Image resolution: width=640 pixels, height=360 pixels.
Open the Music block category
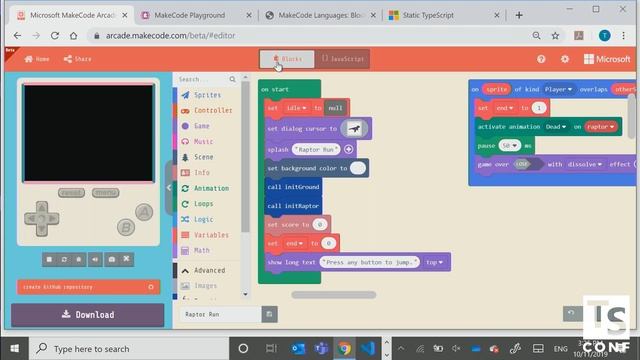(x=203, y=142)
